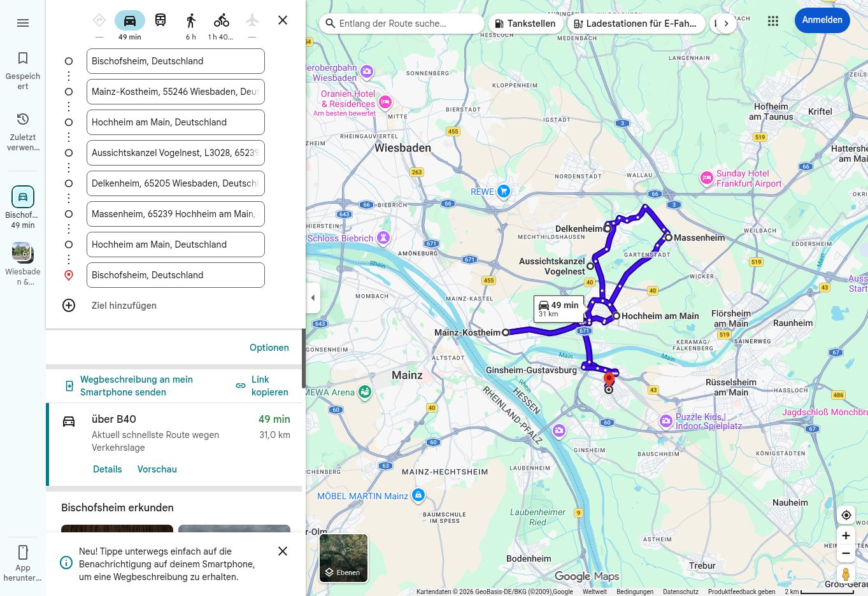Open Bedingungen terms link
Screen dimensions: 868x596
(635, 592)
